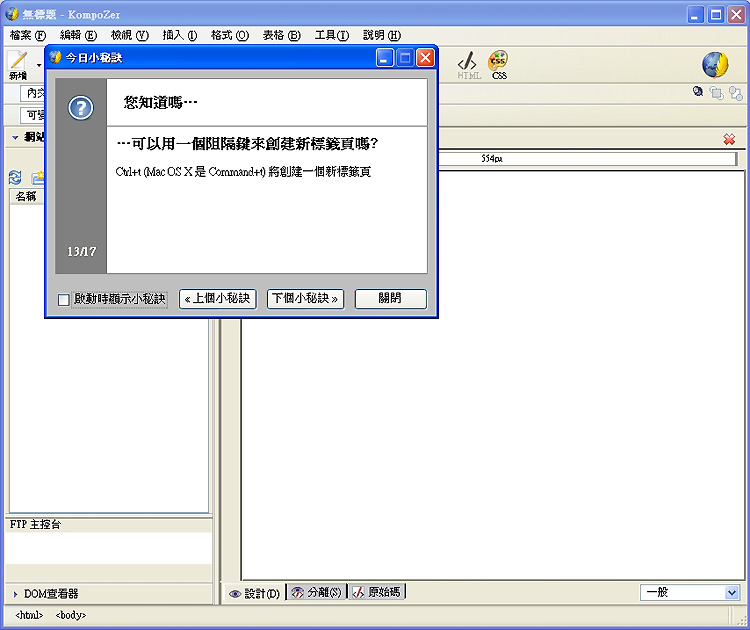This screenshot has width=750, height=630.
Task: Click the KompoZer globe logo in toolbar
Action: coord(715,65)
